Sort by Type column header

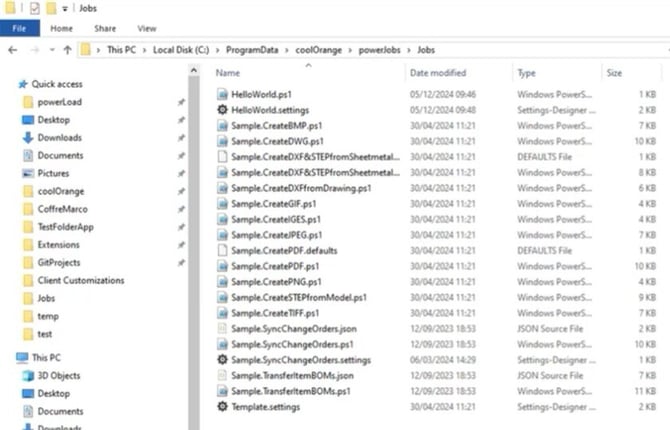[526, 73]
